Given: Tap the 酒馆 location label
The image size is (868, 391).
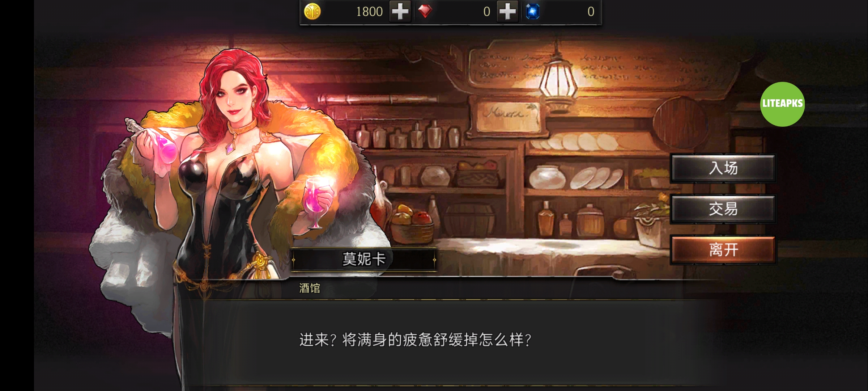Looking at the screenshot, I should (310, 288).
